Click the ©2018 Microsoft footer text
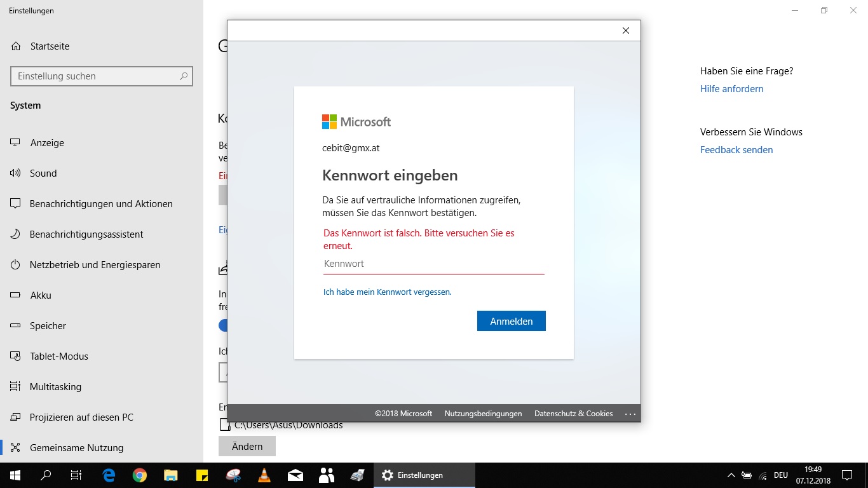 [403, 414]
